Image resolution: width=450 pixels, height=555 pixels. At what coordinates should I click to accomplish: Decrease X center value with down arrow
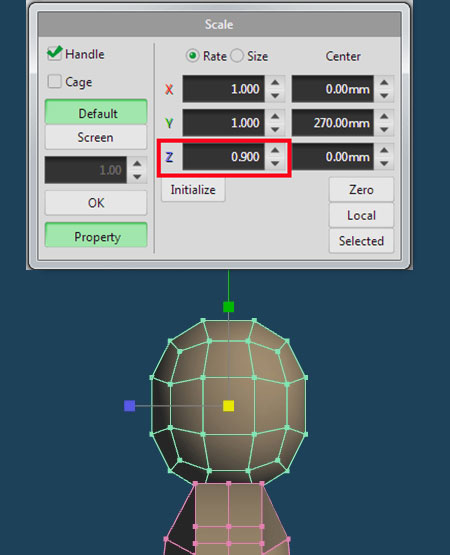pyautogui.click(x=384, y=96)
